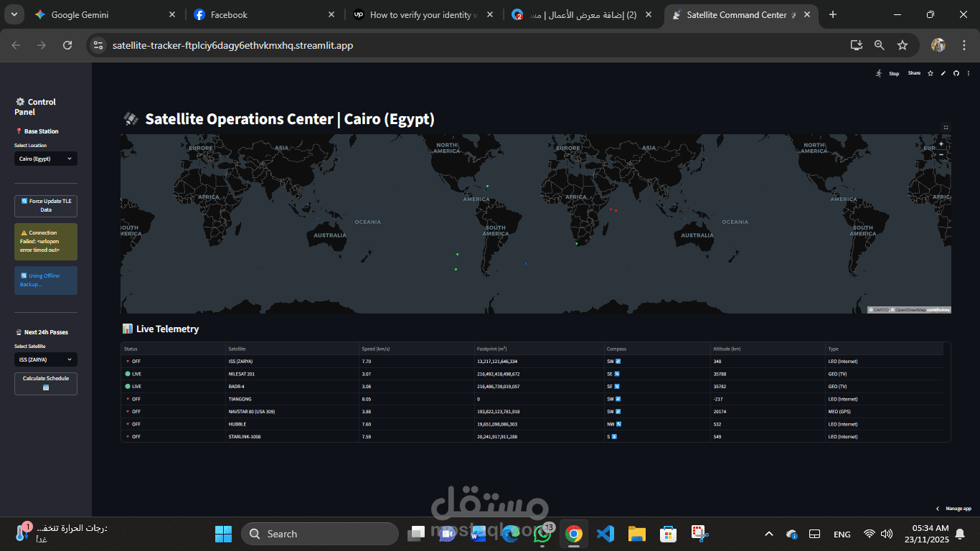Select the NILESAT 201 table cell
This screenshot has height=551, width=980.
[x=292, y=374]
